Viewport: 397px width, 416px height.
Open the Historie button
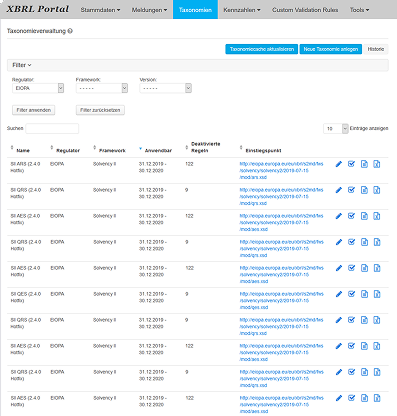376,49
